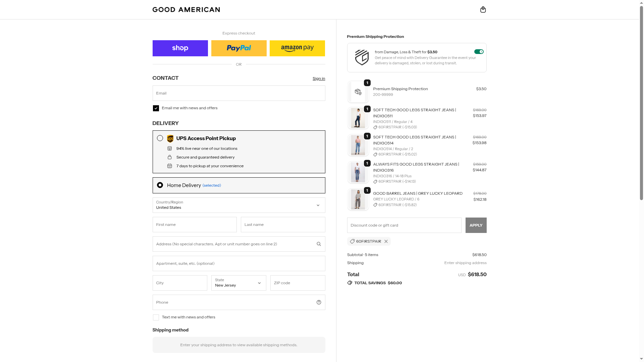Screen dimensions: 644x362
Task: Open the shopping bag icon in header
Action: 483,9
